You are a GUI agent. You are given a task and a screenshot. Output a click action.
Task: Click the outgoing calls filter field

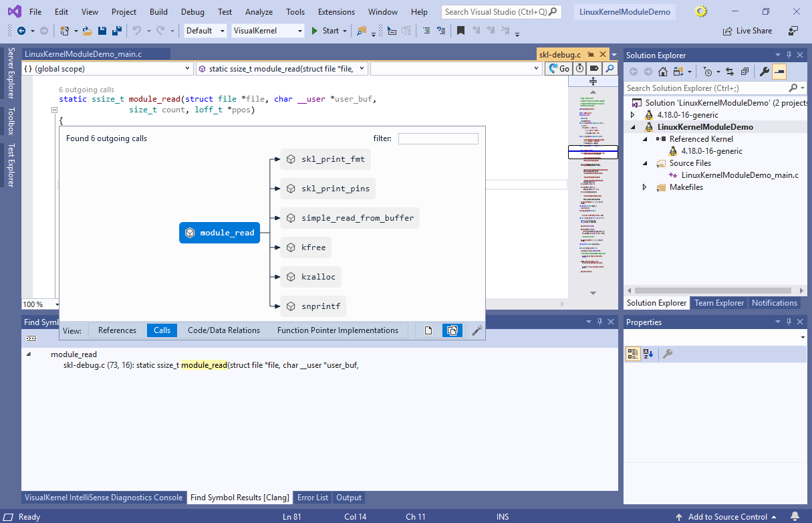tap(438, 138)
